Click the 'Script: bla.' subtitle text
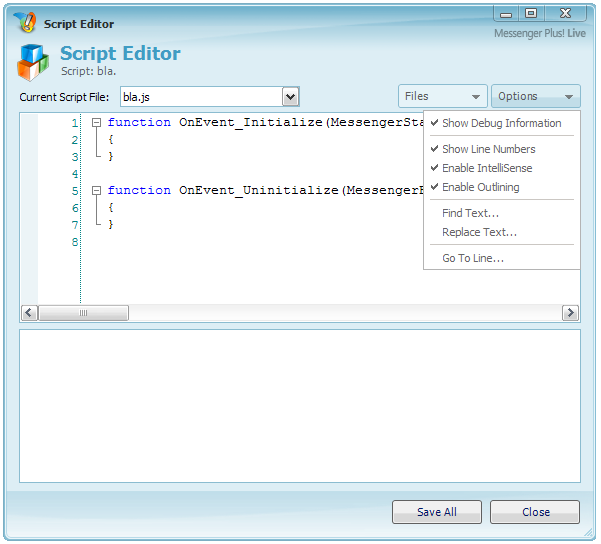Image resolution: width=601 pixels, height=544 pixels. click(x=89, y=71)
